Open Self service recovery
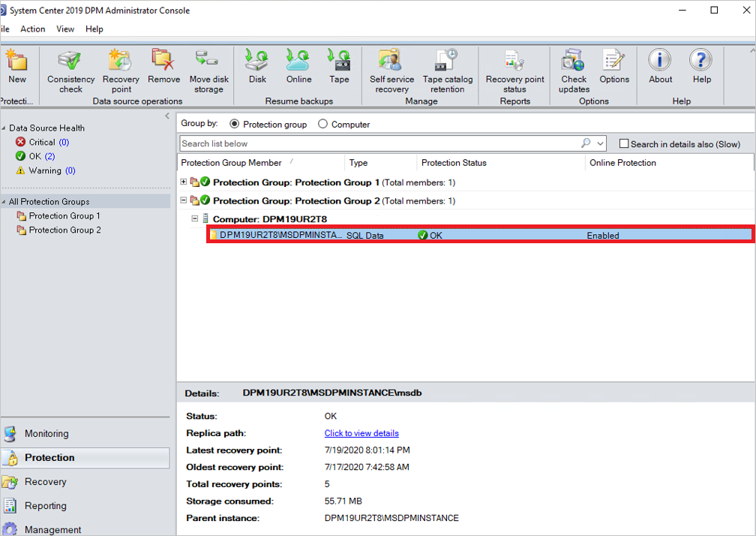Viewport: 756px width, 536px height. tap(391, 68)
